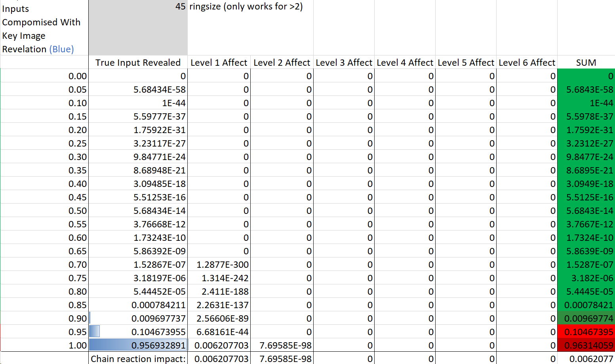Select Level 1 cell 2.56606E-89
The height and width of the screenshot is (364, 615).
(x=219, y=318)
